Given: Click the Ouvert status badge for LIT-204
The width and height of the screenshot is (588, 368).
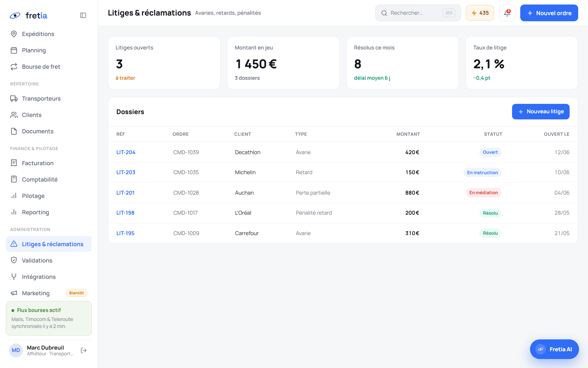Looking at the screenshot, I should click(490, 152).
